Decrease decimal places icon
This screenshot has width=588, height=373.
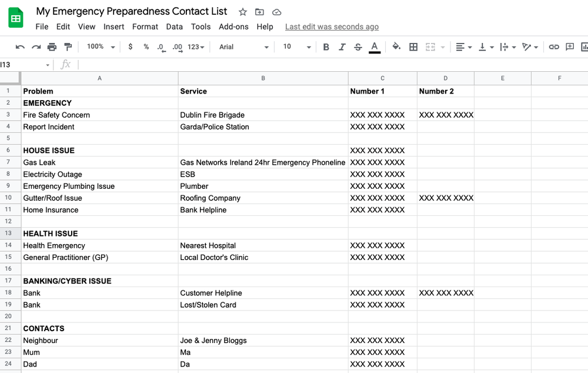point(161,47)
